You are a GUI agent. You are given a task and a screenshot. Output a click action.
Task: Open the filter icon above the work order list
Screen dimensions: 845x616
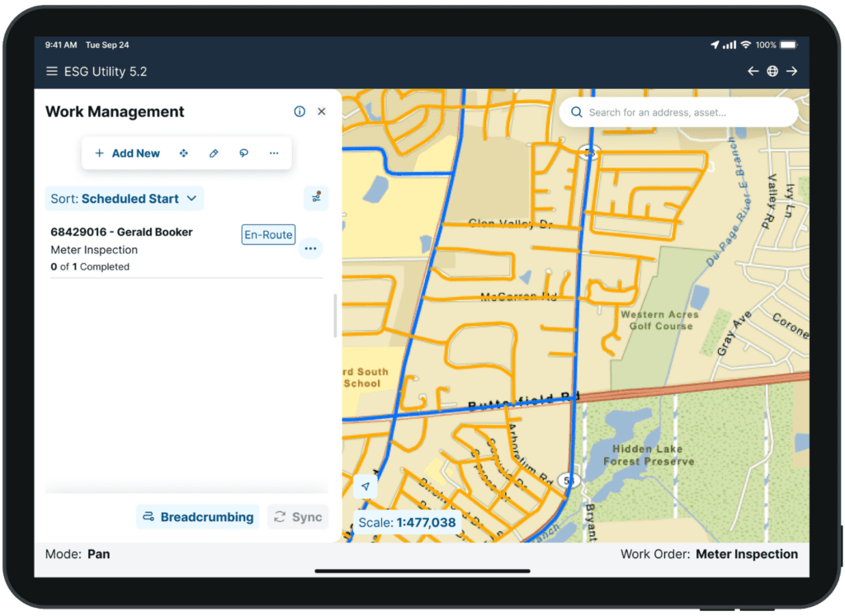click(x=315, y=198)
